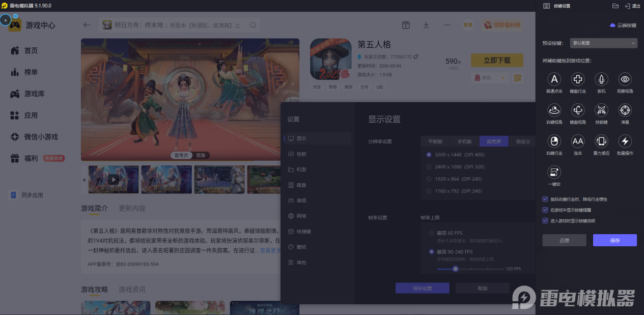Viewport: 644px width, 315px height.
Task: Toggle 鼠标右键行走时,降低行走惯性 checkbox
Action: click(546, 199)
